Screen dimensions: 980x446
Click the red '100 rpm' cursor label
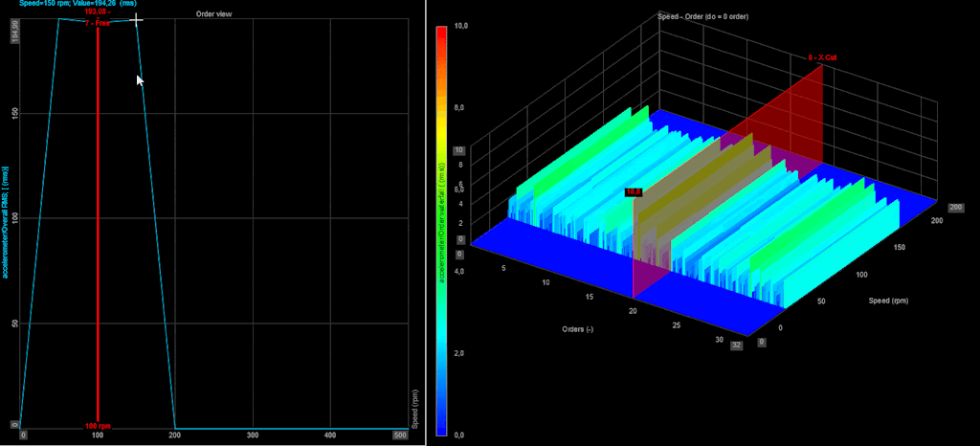99,426
